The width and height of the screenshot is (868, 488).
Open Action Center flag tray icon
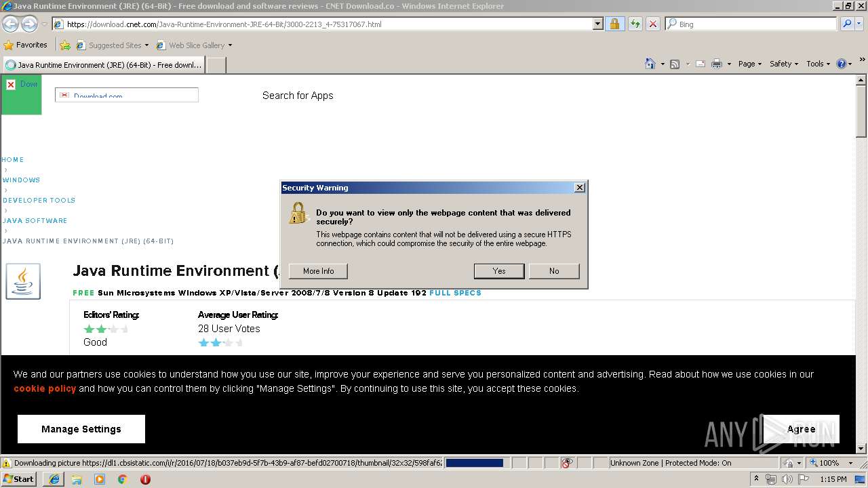(x=803, y=479)
